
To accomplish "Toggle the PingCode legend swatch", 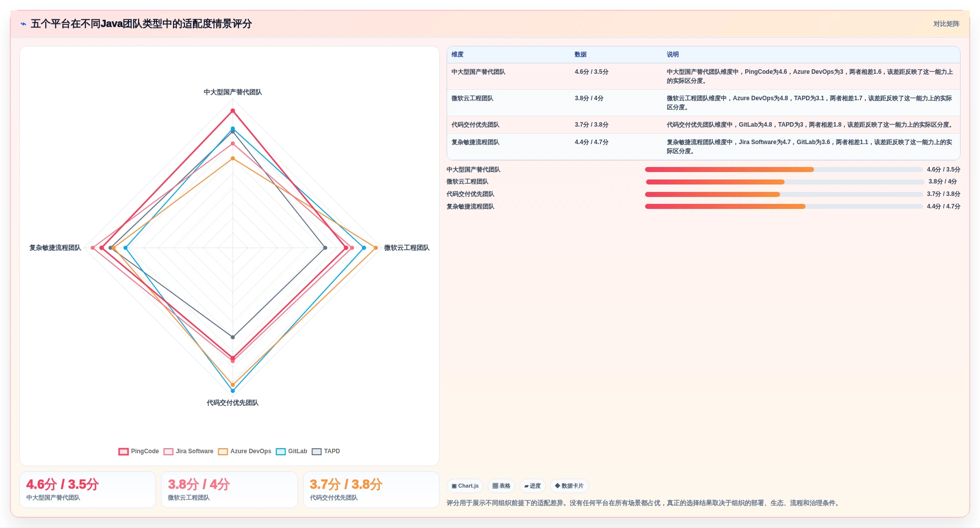I will (124, 452).
